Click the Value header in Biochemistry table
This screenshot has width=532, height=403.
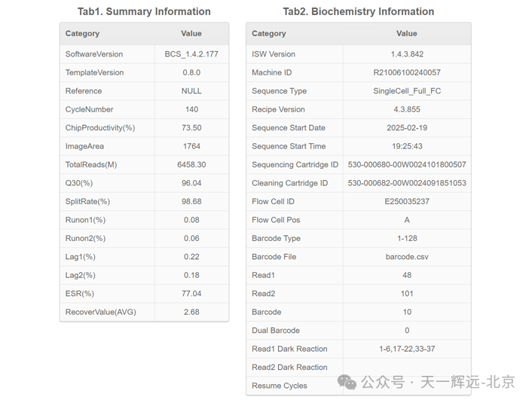[407, 34]
